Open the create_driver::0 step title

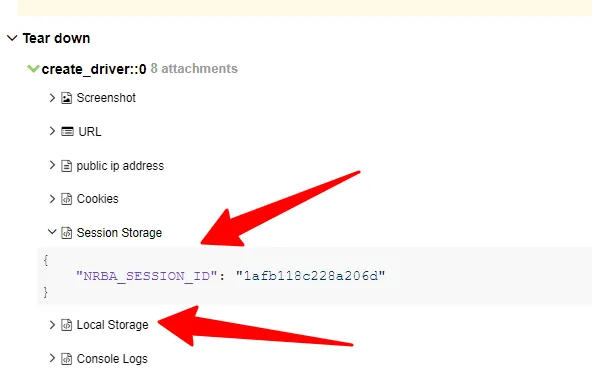point(94,69)
